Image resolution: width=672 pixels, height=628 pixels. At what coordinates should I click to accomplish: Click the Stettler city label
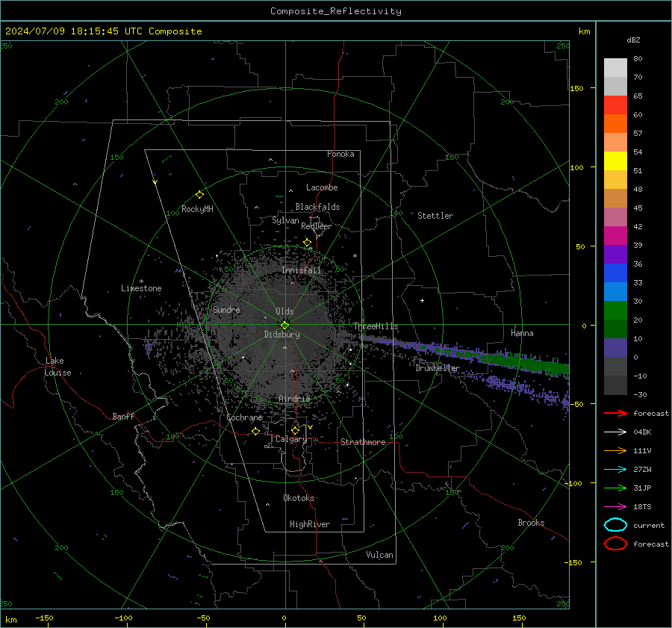(435, 216)
